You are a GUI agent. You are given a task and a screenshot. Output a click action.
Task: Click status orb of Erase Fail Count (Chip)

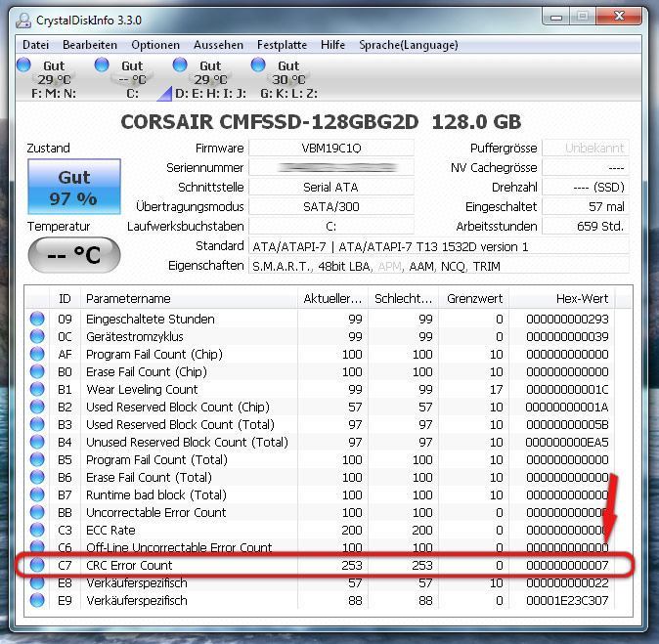(37, 371)
